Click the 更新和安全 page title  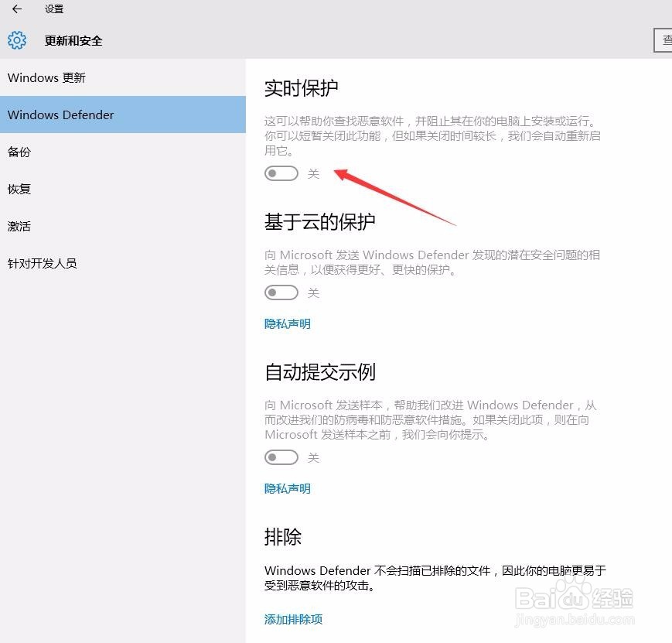(73, 41)
